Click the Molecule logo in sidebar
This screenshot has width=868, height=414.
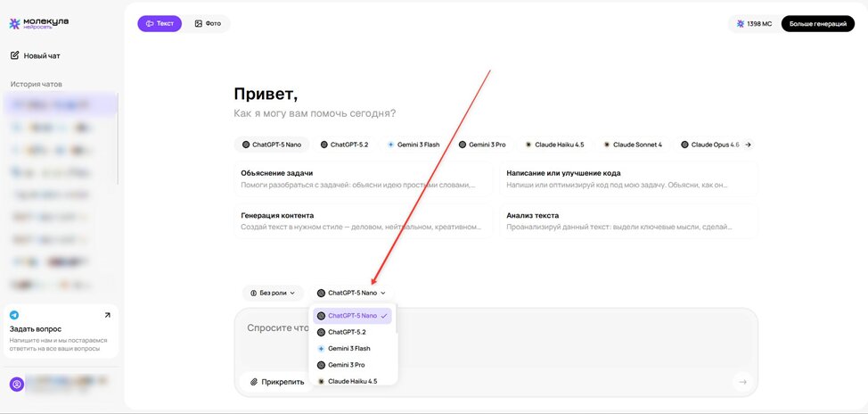click(x=38, y=24)
